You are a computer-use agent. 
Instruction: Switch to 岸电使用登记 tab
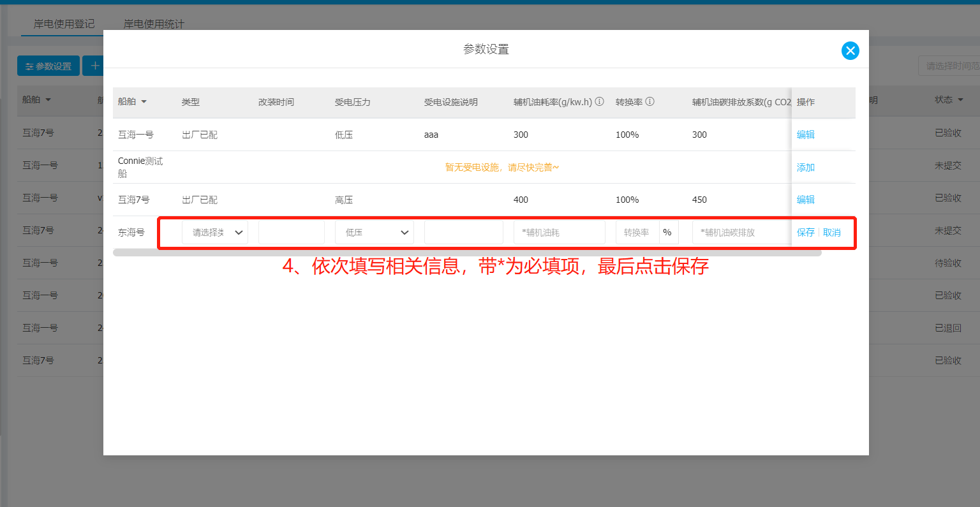coord(64,24)
